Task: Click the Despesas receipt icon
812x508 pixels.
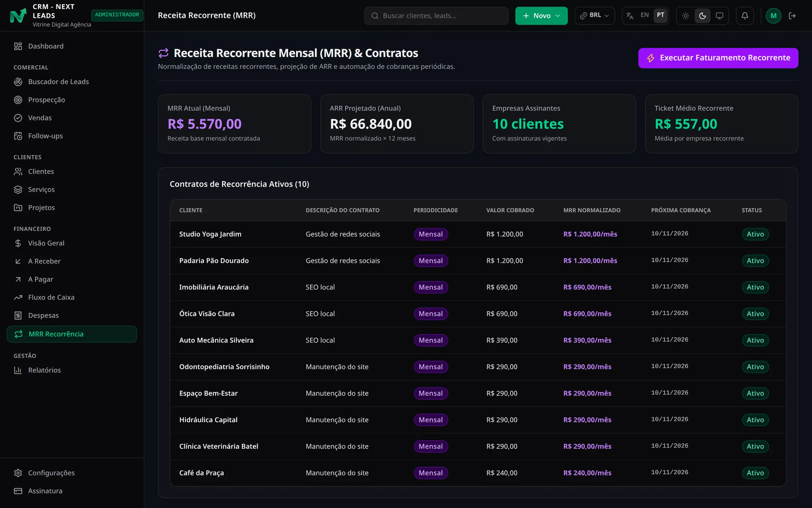Action: [18, 315]
